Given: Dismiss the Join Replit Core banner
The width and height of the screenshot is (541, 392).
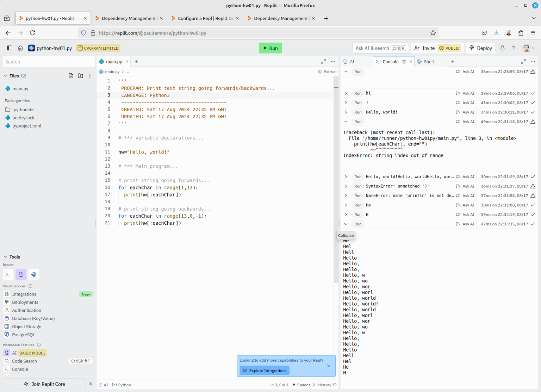Looking at the screenshot, I should 91,384.
